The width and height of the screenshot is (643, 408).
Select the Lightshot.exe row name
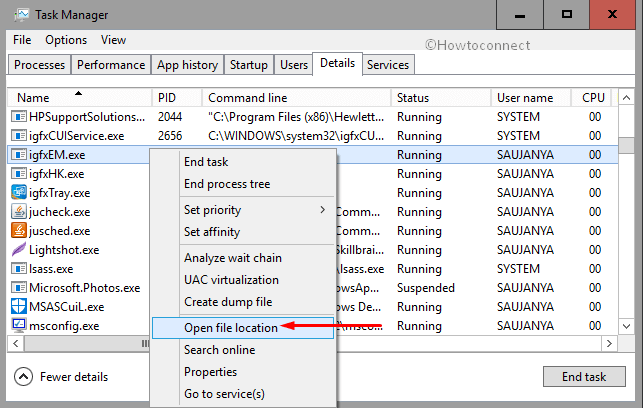point(64,250)
